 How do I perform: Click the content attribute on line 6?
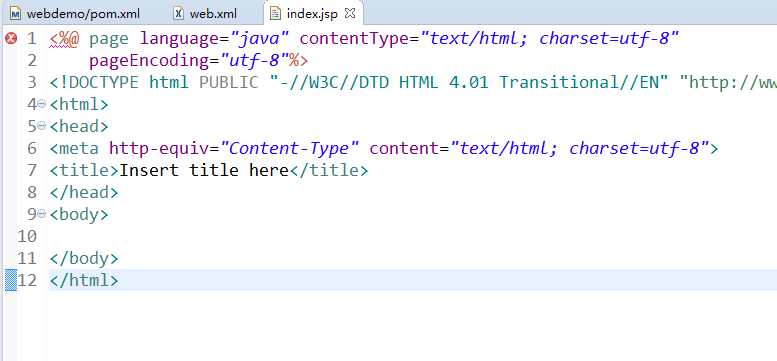(x=404, y=148)
